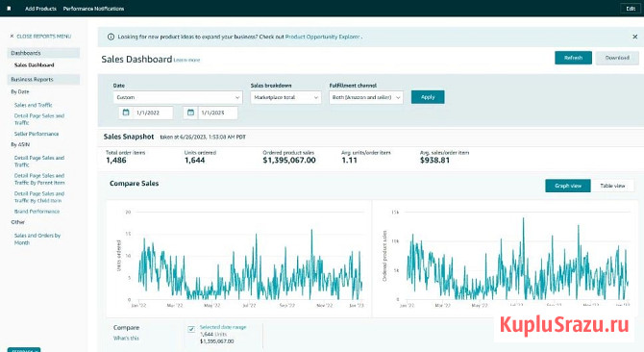The height and width of the screenshot is (352, 644).
Task: Open Detail Page Sales and Traffic By Child Item
Action: tap(39, 197)
